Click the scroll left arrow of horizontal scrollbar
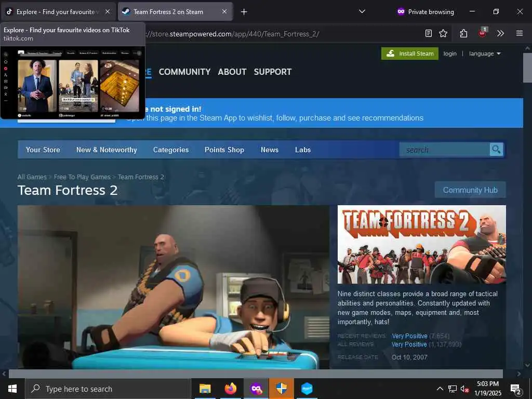This screenshot has height=399, width=532. click(x=4, y=374)
